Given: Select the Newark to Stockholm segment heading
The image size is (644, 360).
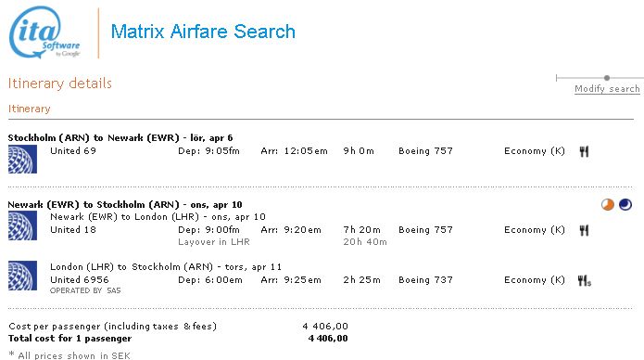Looking at the screenshot, I should pyautogui.click(x=125, y=204).
